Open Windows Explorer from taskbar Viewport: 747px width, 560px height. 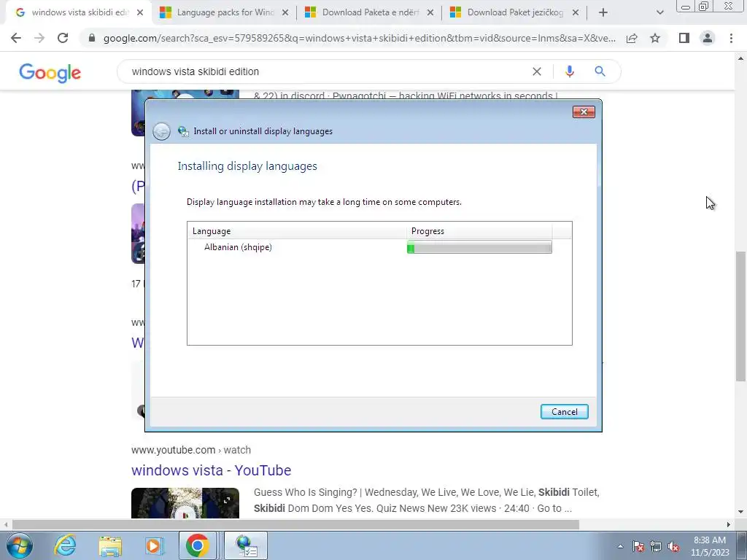pos(110,545)
